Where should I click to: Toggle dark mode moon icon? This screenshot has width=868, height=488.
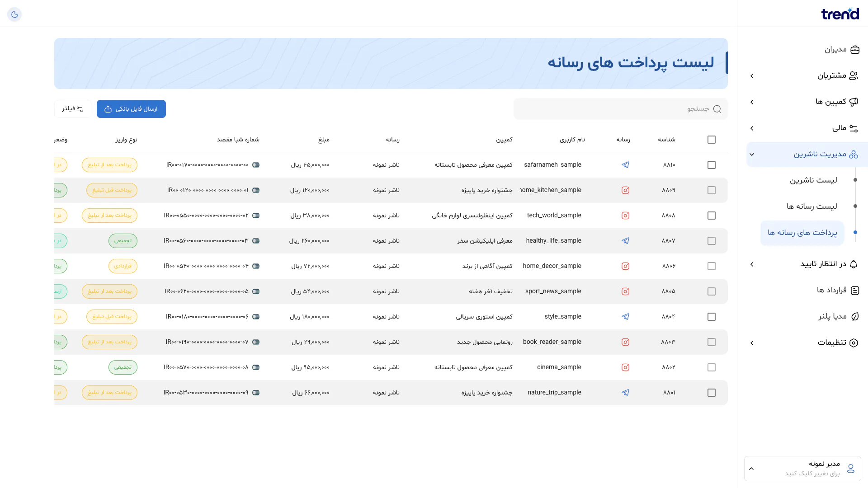coord(14,14)
